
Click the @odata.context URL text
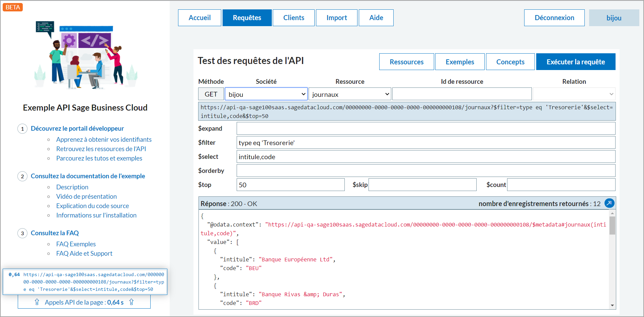point(403,229)
